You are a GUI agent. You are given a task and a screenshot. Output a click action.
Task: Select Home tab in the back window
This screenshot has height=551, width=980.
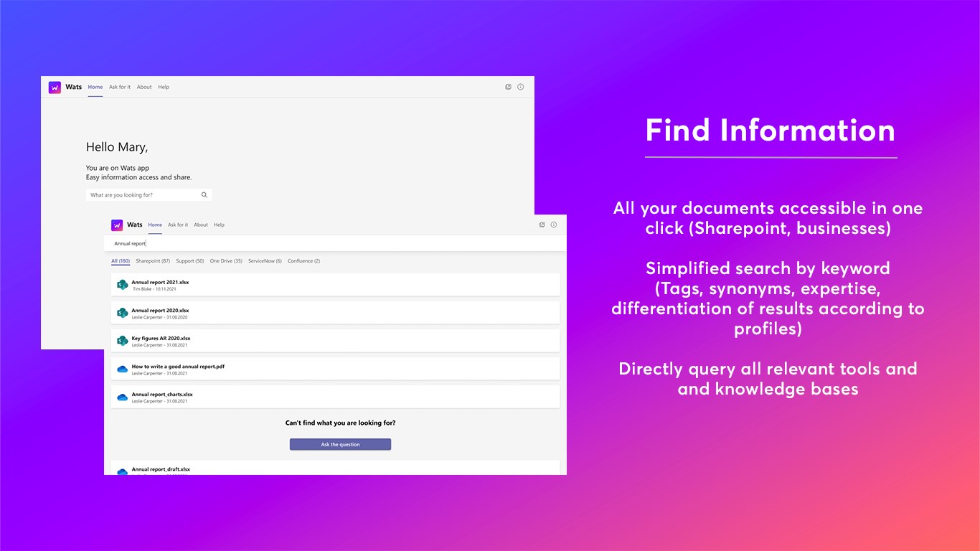pos(95,87)
